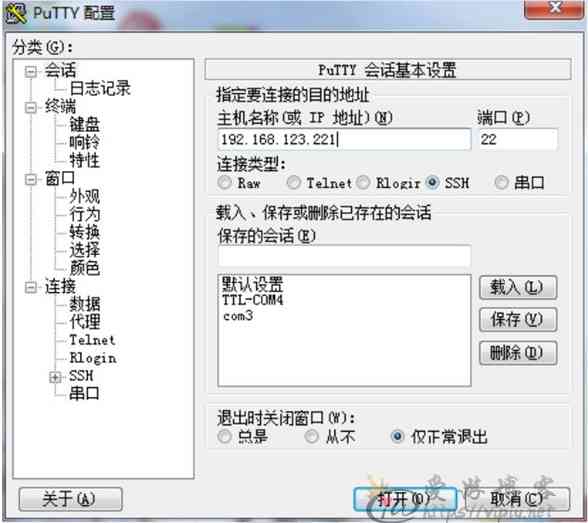Collapse the 连接 category node

(30, 288)
